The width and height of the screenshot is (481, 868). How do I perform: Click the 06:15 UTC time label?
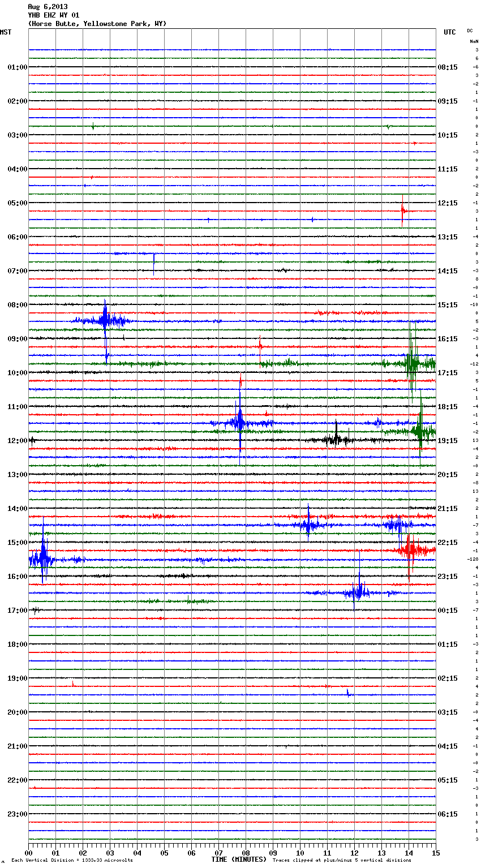pyautogui.click(x=448, y=814)
